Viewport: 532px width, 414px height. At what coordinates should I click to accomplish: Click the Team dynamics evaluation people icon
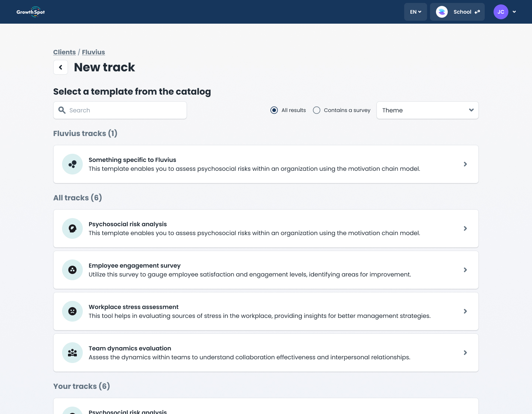click(72, 353)
